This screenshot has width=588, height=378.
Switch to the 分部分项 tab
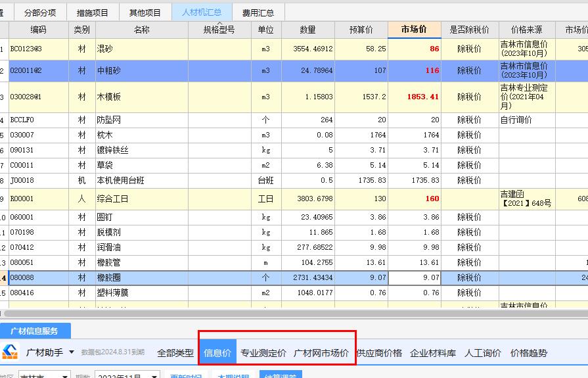pos(40,12)
